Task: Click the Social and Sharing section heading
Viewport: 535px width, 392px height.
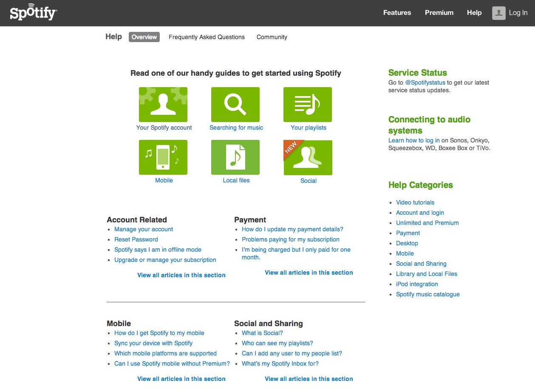Action: [x=269, y=324]
